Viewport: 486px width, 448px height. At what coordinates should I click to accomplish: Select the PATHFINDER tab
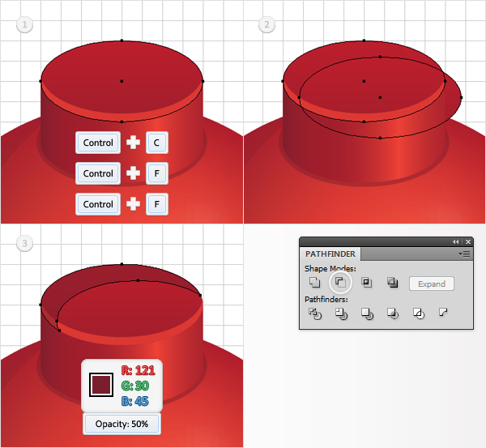(x=330, y=254)
